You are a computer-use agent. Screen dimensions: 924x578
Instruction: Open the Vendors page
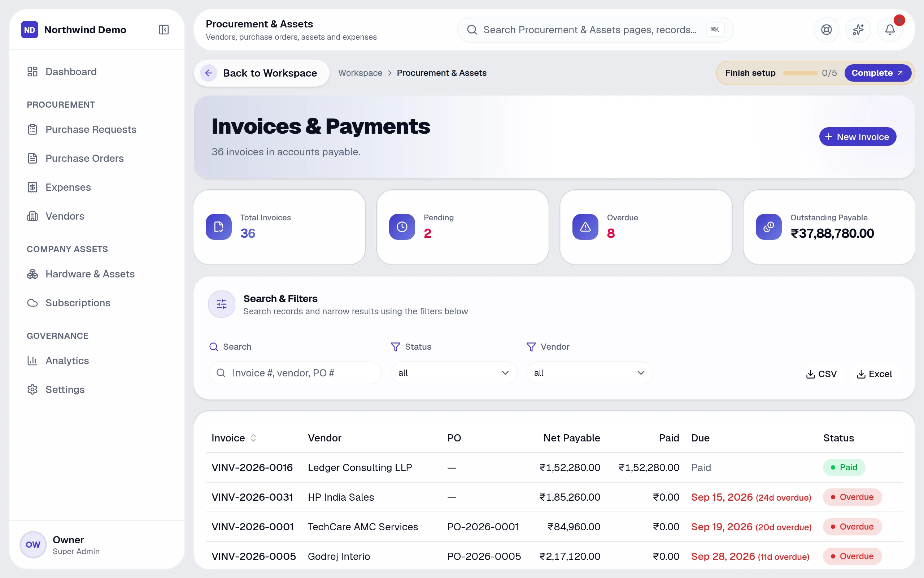click(97, 216)
